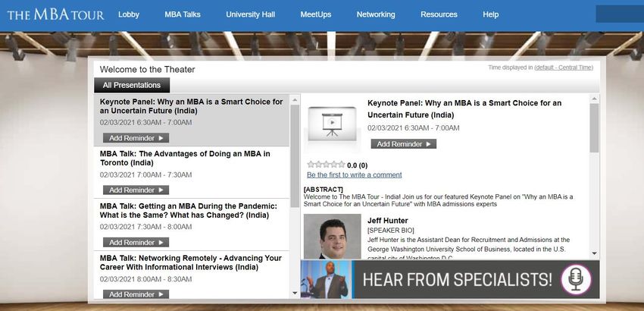Screen dimensions: 644x311
Task: Open University Hall
Action: click(251, 14)
